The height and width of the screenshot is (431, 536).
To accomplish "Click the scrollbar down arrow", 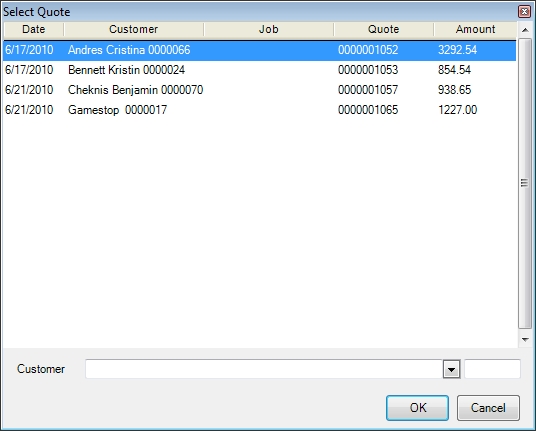I will point(525,340).
